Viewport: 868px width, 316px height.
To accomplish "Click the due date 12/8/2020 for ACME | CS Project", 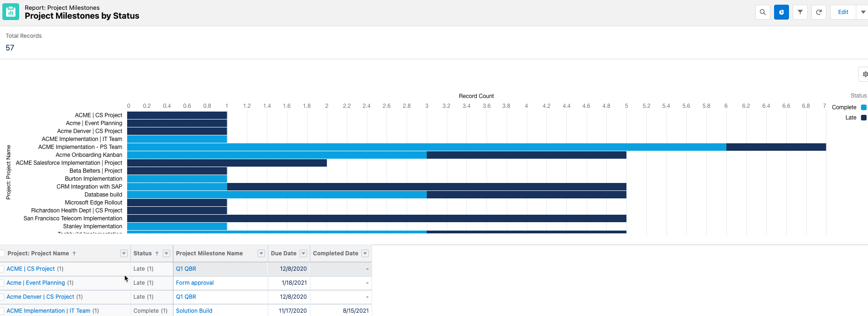I will click(294, 269).
